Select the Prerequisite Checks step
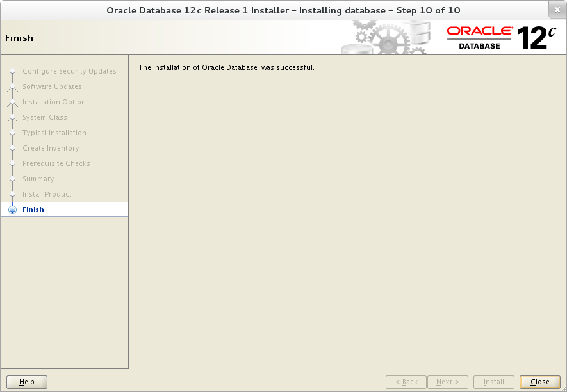Image resolution: width=567 pixels, height=392 pixels. coord(56,163)
